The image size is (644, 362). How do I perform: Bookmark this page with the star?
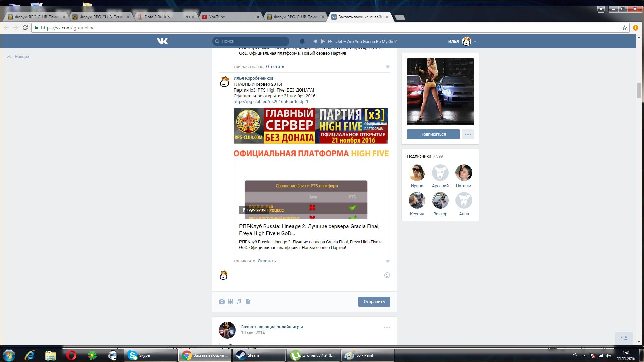click(624, 28)
